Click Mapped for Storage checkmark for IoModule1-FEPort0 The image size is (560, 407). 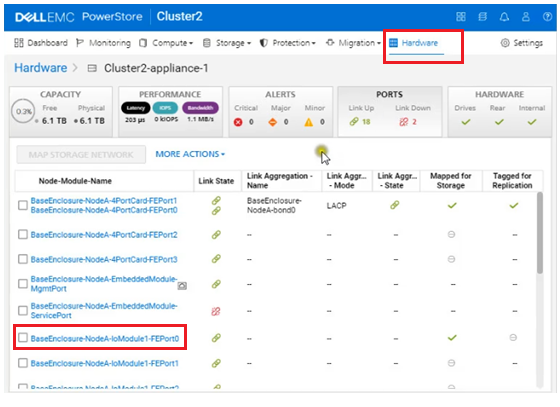(452, 337)
